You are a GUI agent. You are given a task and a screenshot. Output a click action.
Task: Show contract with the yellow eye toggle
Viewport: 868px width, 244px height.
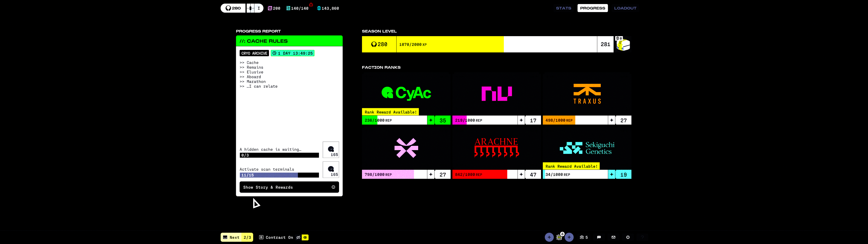click(305, 237)
